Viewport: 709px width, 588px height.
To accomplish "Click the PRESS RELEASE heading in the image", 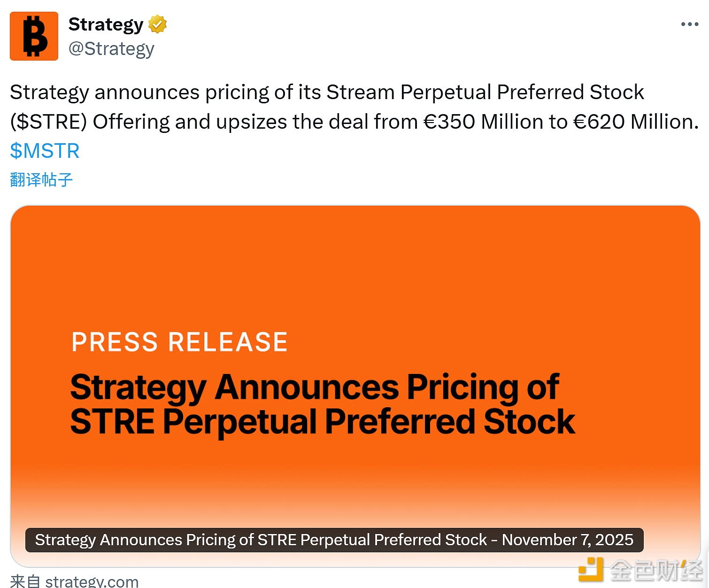I will tap(179, 341).
